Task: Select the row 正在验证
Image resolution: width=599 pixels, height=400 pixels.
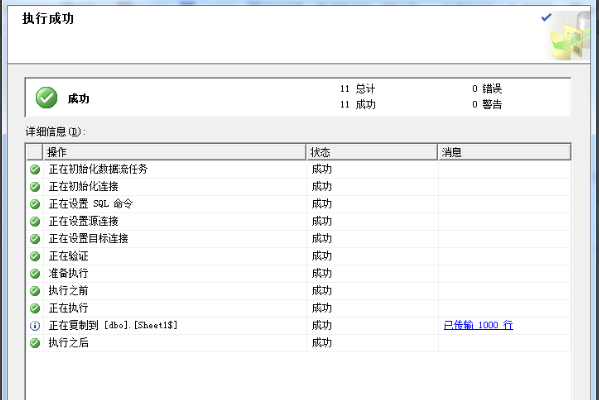Action: (x=298, y=256)
